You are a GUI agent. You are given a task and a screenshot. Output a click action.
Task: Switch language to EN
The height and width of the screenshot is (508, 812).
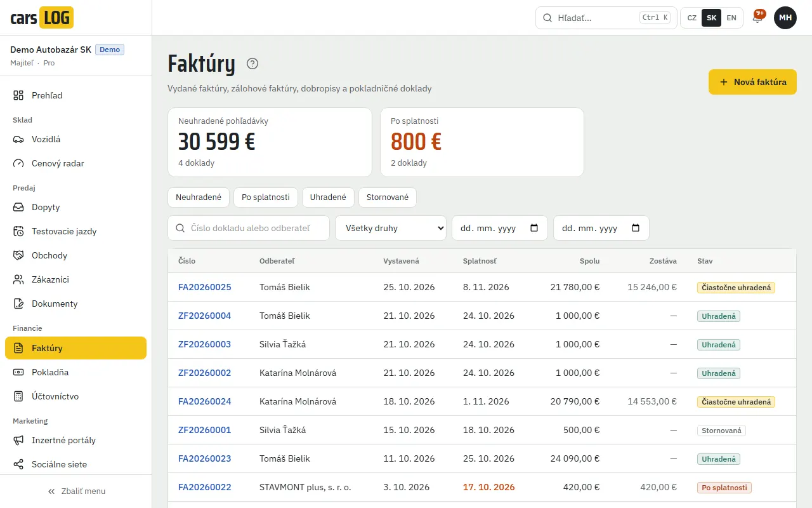tap(731, 18)
